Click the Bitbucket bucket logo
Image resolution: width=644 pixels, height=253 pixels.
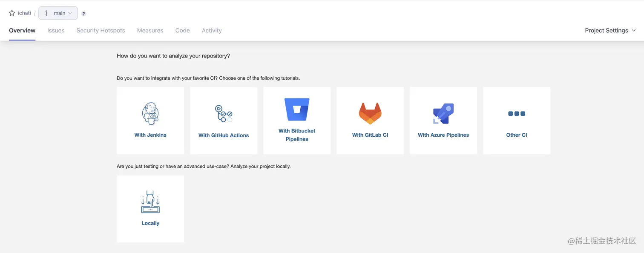[297, 110]
